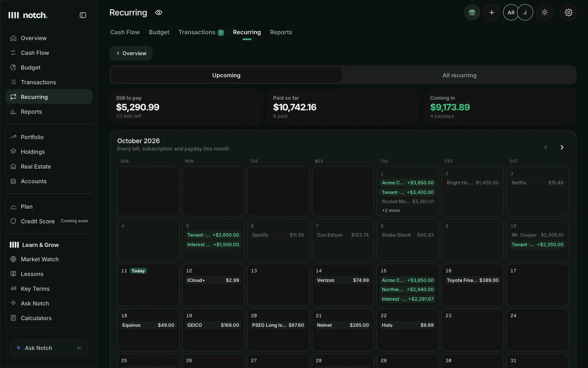Toggle the eye visibility icon beside Recurring
The height and width of the screenshot is (368, 588).
point(158,13)
